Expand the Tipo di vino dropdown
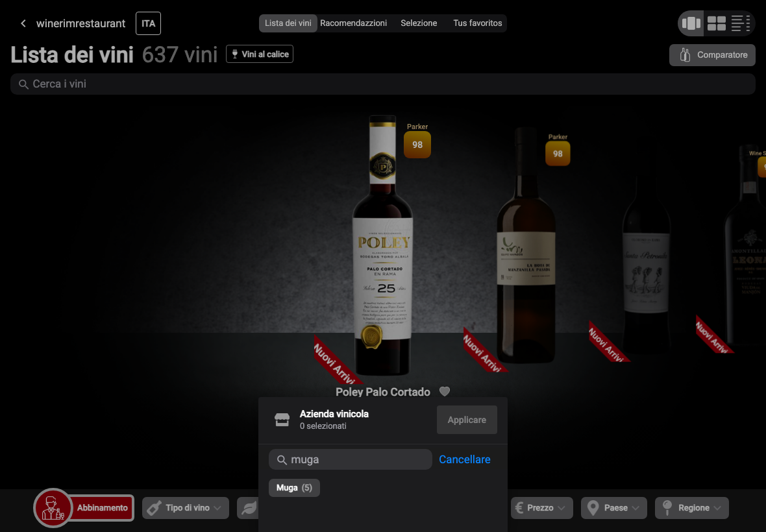The image size is (766, 532). [x=186, y=508]
